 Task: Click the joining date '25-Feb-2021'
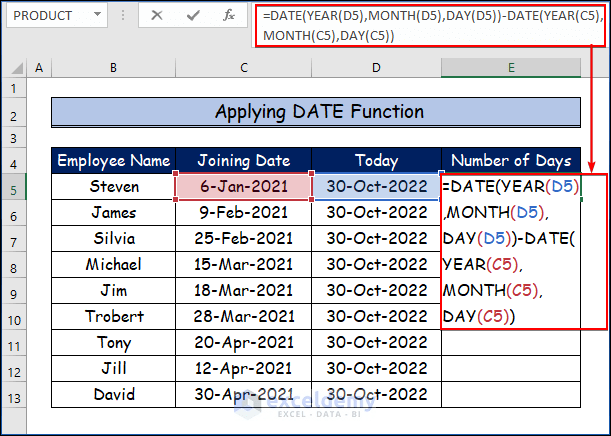click(x=244, y=238)
